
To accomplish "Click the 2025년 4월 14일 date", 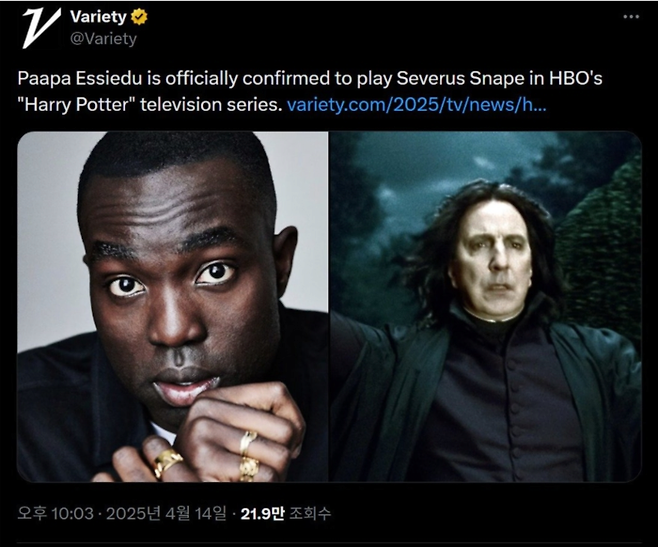I will (166, 513).
